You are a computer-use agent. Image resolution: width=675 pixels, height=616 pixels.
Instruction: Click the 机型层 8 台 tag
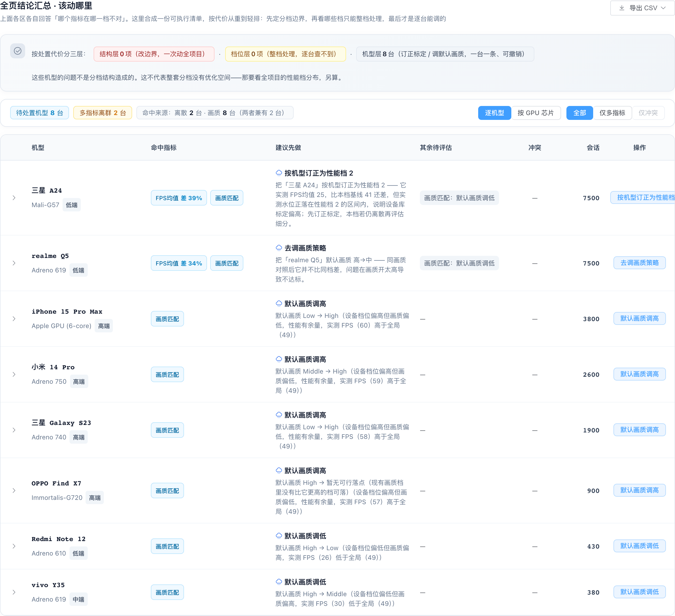point(445,54)
